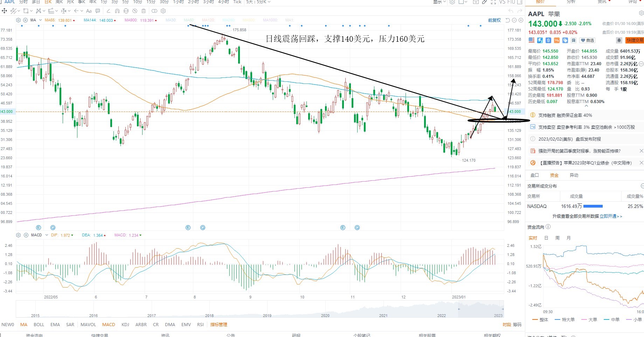644x337 pixels.
Task: Open the 显示 display dropdown
Action: pyautogui.click(x=439, y=2)
